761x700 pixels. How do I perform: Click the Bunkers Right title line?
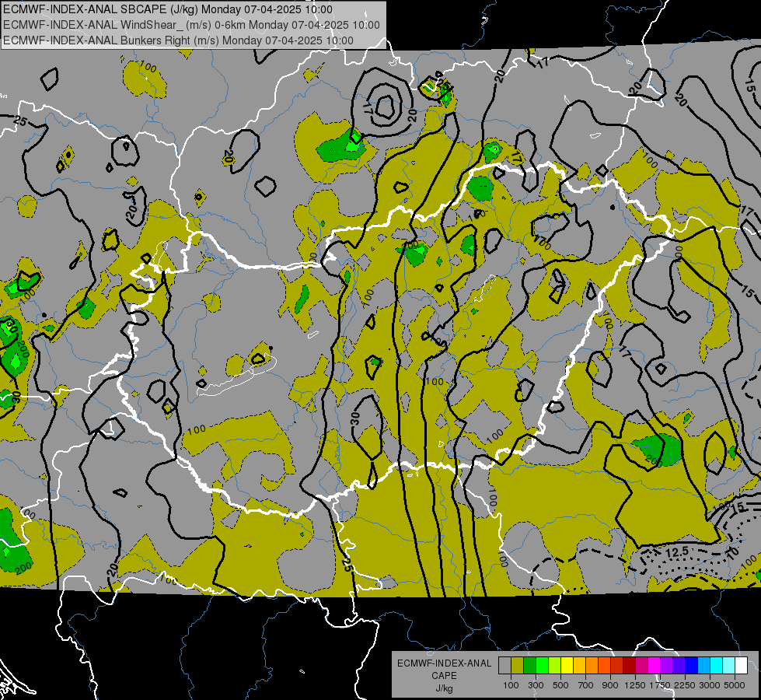pyautogui.click(x=178, y=40)
